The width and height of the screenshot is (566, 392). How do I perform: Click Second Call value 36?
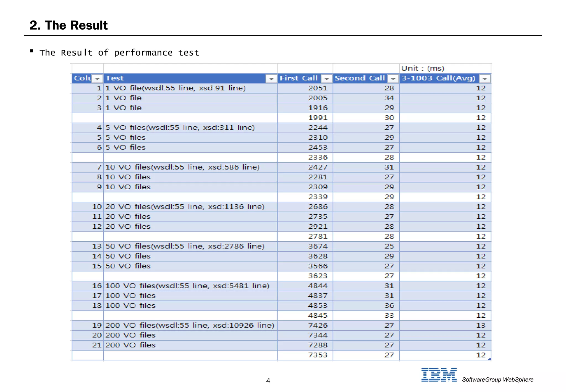366,306
